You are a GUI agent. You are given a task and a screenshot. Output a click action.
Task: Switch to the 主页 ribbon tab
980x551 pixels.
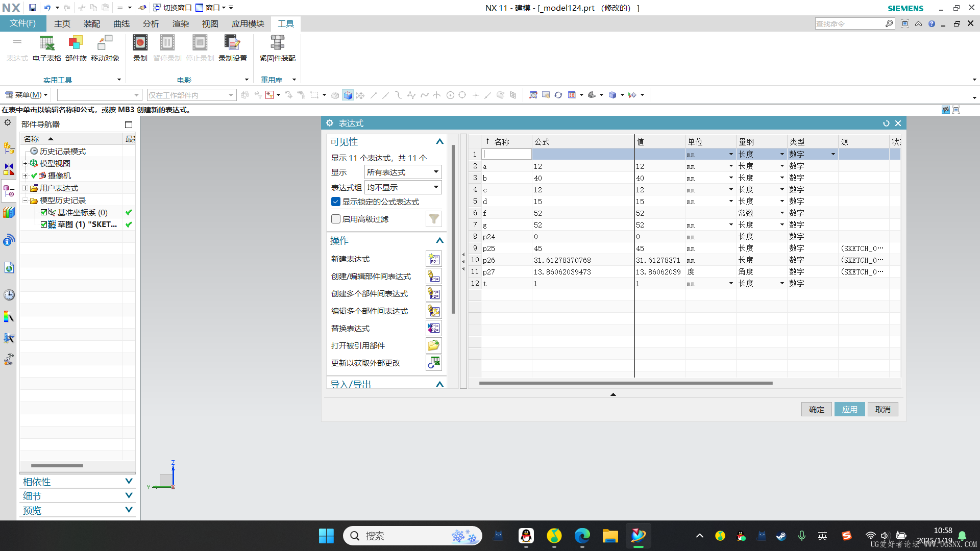(x=62, y=23)
